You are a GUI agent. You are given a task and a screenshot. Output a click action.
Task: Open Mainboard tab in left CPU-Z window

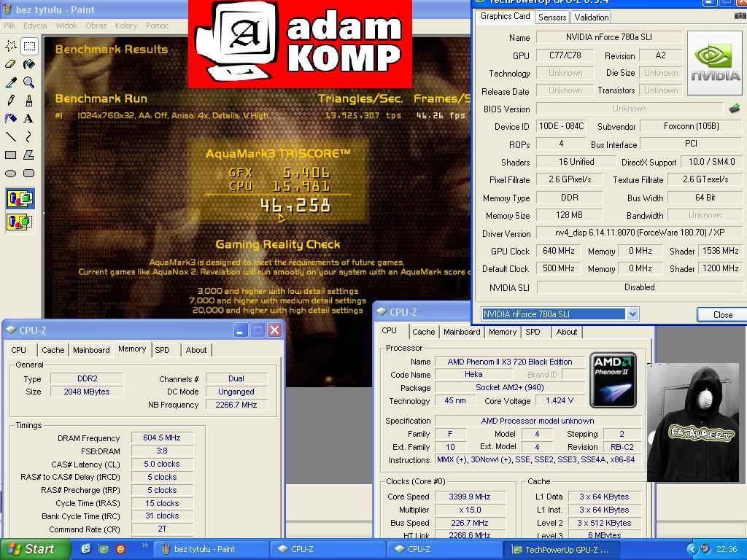pos(91,350)
